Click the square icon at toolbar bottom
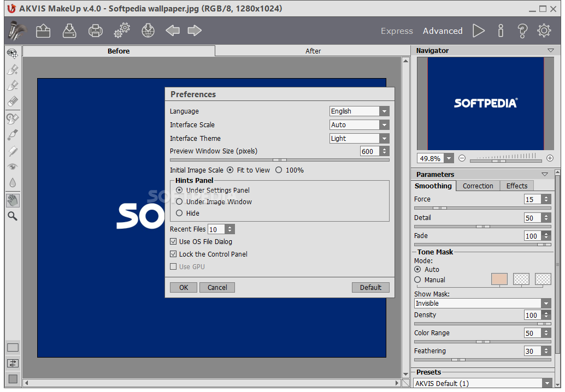 tap(13, 379)
